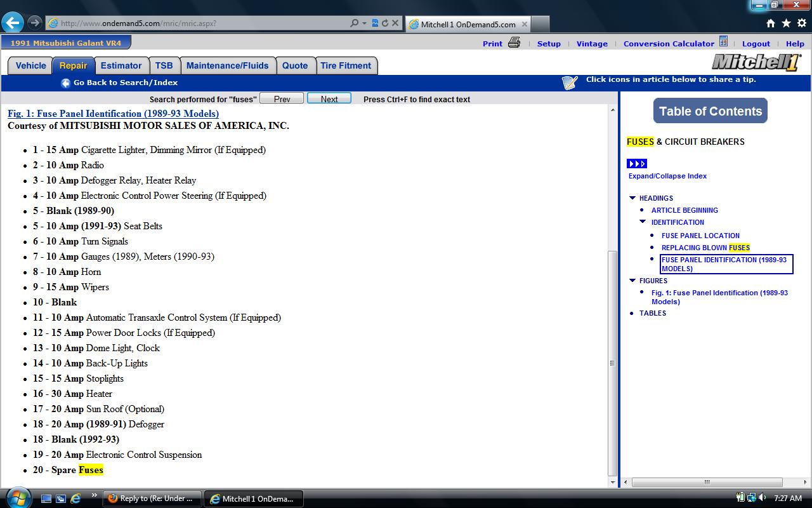812x508 pixels.
Task: Click the Show Desktop quick launch icon
Action: point(46,498)
